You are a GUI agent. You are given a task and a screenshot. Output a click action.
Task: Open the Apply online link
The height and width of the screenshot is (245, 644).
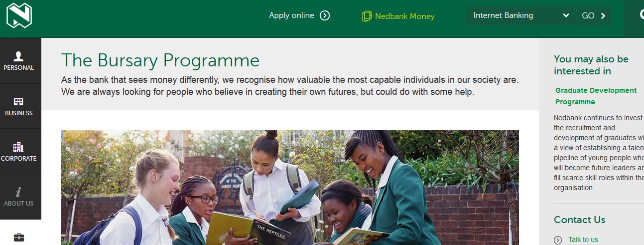click(x=291, y=15)
